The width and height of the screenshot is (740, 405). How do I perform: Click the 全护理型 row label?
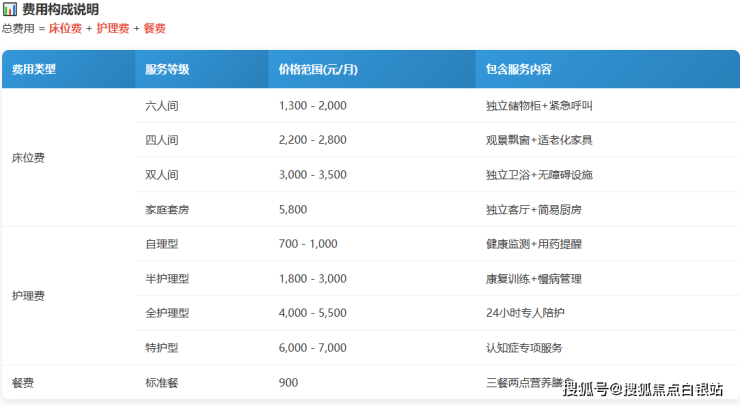tap(167, 313)
